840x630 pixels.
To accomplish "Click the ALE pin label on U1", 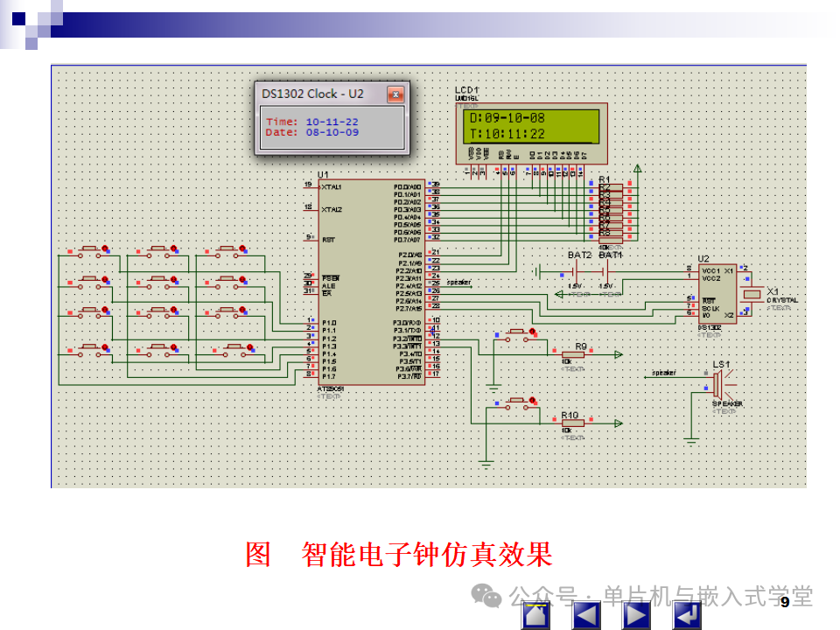I will pos(328,286).
